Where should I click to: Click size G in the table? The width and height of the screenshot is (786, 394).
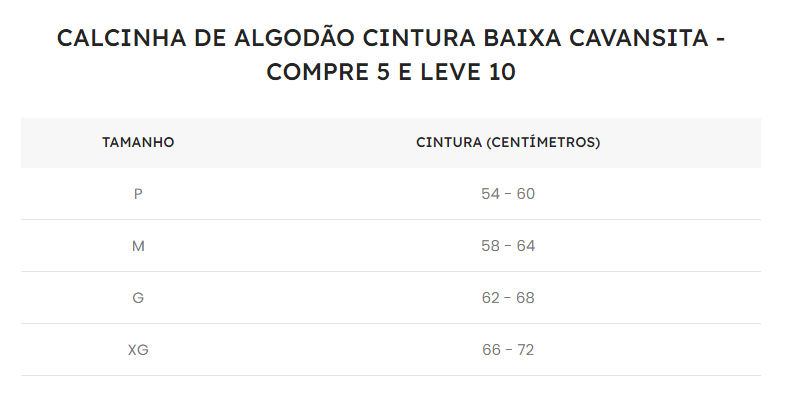(x=138, y=298)
